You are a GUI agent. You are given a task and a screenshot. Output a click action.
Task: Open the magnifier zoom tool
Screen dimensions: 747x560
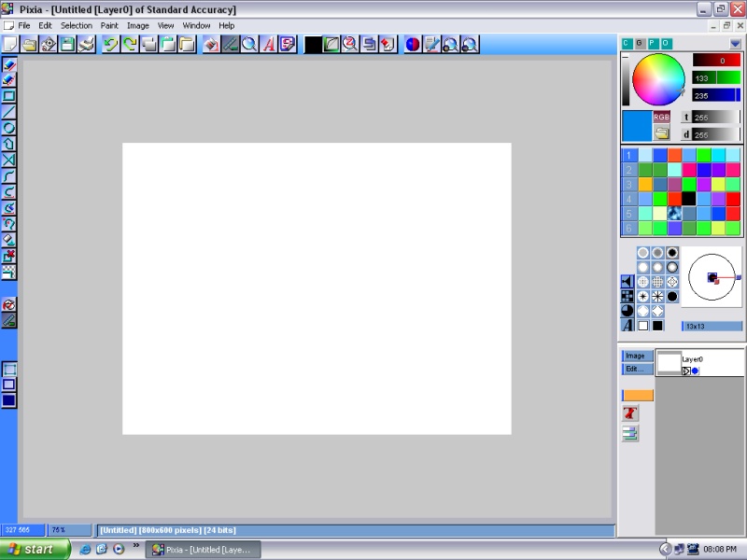point(249,44)
